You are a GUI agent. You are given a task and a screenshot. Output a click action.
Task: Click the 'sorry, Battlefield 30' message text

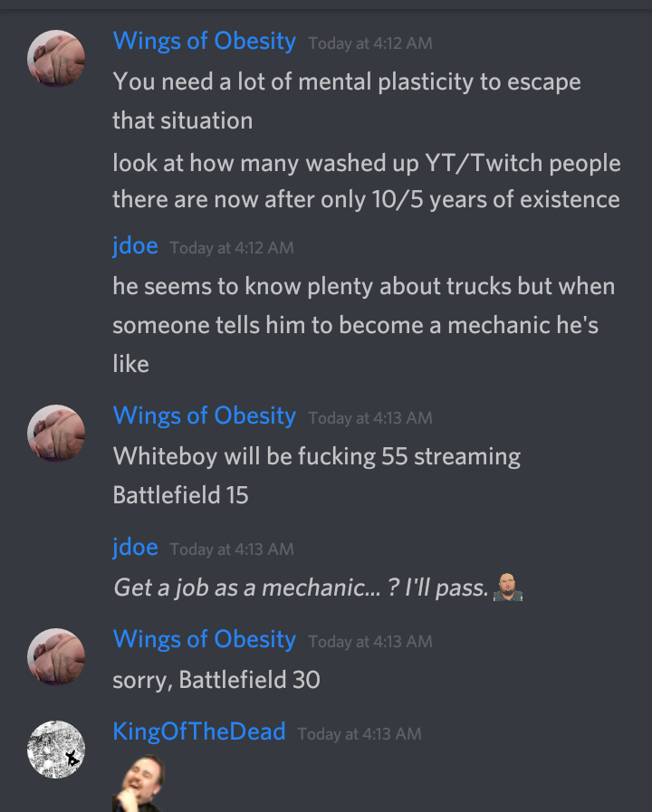pyautogui.click(x=216, y=680)
